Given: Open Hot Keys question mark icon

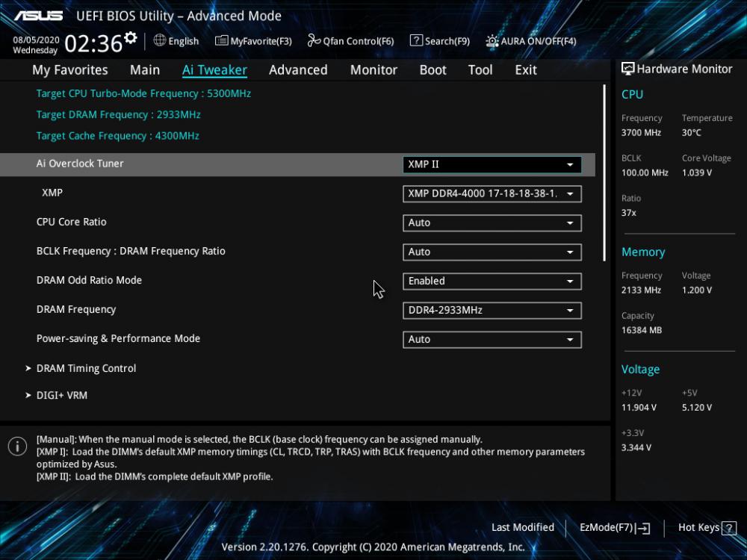Looking at the screenshot, I should pos(729,528).
